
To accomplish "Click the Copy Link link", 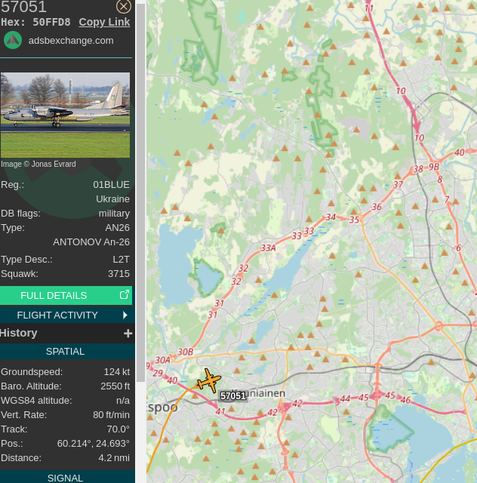I will click(104, 22).
